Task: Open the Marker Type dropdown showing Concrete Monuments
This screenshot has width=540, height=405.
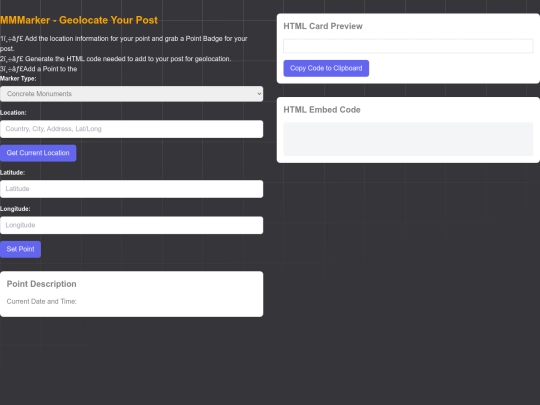Action: (132, 94)
